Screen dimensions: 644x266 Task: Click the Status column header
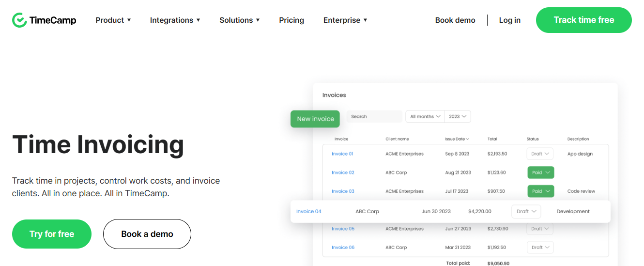coord(533,139)
